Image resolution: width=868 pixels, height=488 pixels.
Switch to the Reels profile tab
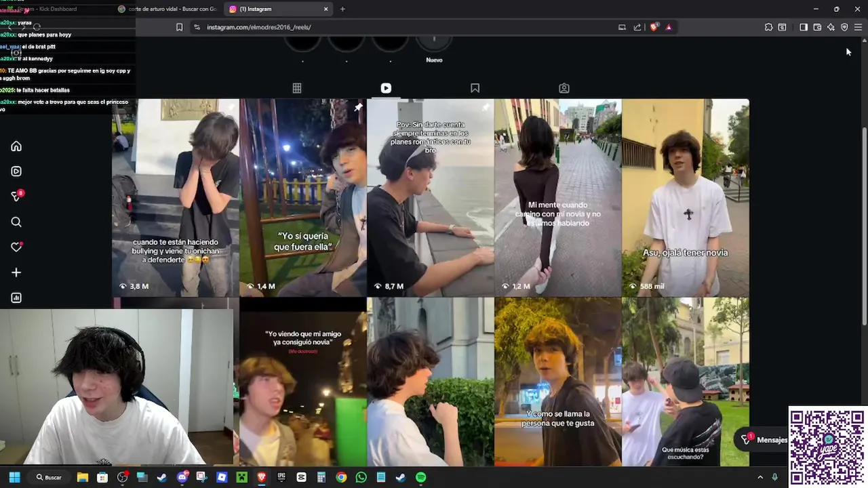[x=386, y=88]
